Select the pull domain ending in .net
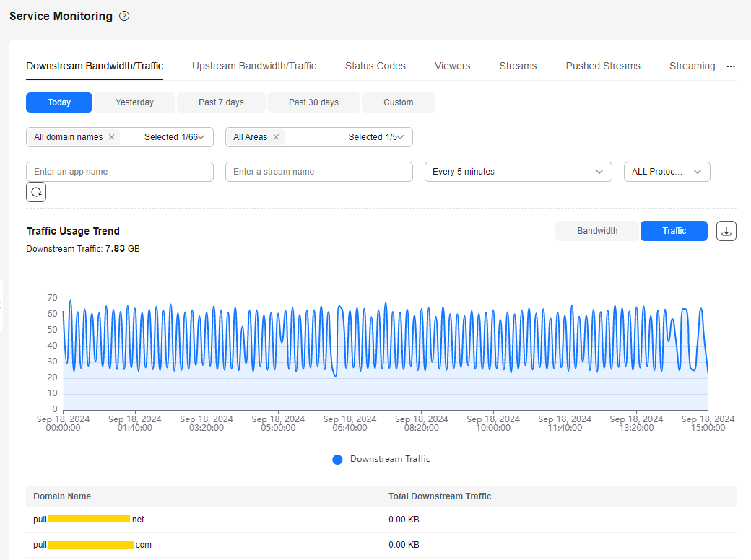 coord(89,520)
